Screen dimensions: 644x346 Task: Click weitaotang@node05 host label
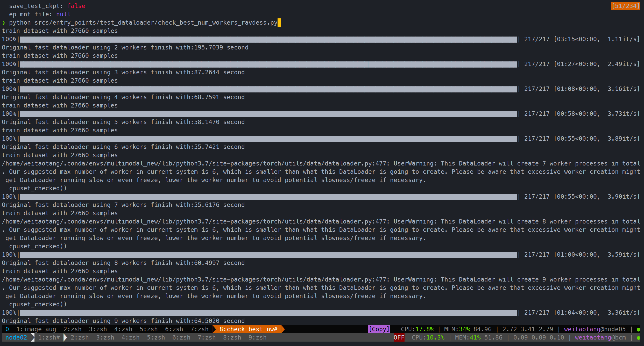click(x=595, y=329)
